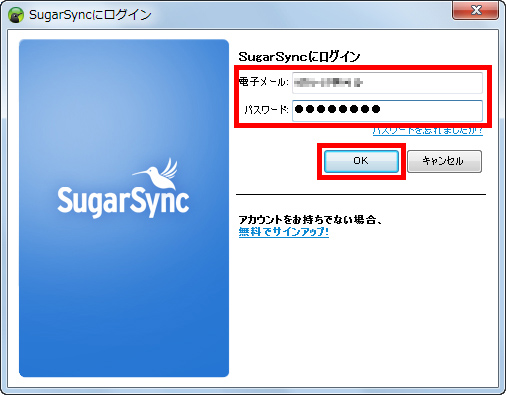This screenshot has width=506, height=395.
Task: Click the キャンセル cancel button
Action: point(444,161)
